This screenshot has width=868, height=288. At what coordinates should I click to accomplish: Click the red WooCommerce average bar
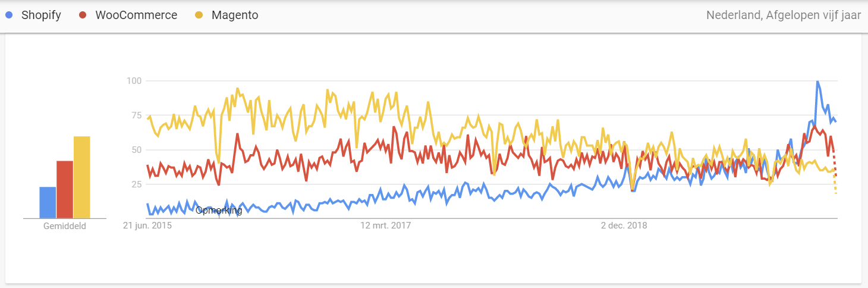pyautogui.click(x=65, y=189)
